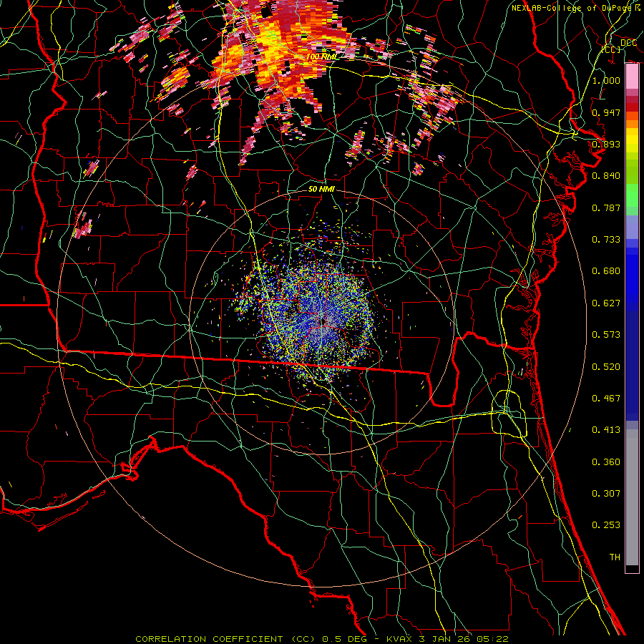
Task: Click the DEC label above the color scale
Action: [x=628, y=43]
